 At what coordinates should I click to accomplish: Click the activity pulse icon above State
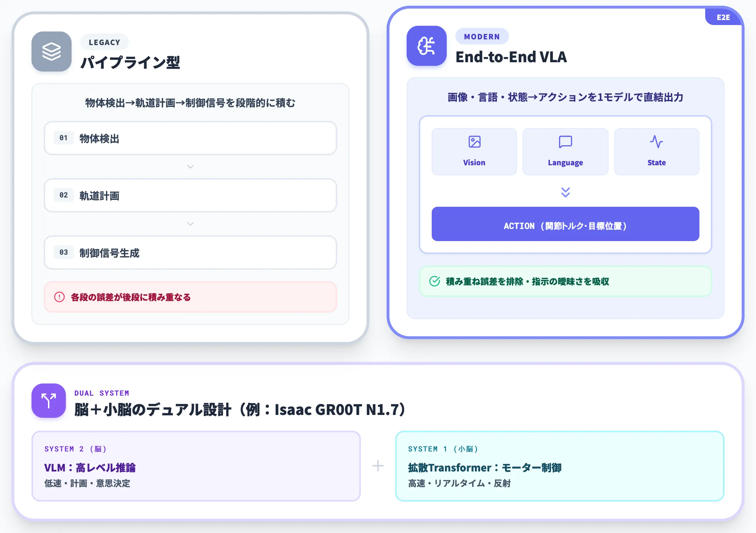(656, 142)
